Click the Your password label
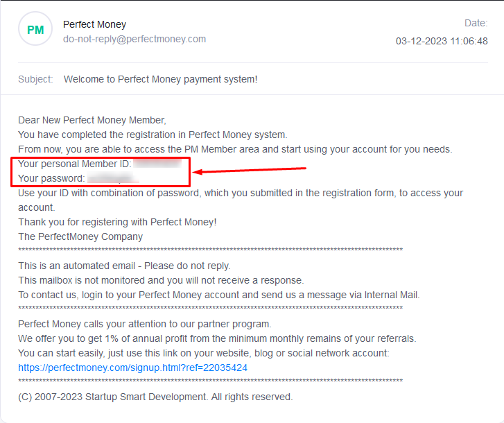This screenshot has width=504, height=423. pyautogui.click(x=51, y=178)
